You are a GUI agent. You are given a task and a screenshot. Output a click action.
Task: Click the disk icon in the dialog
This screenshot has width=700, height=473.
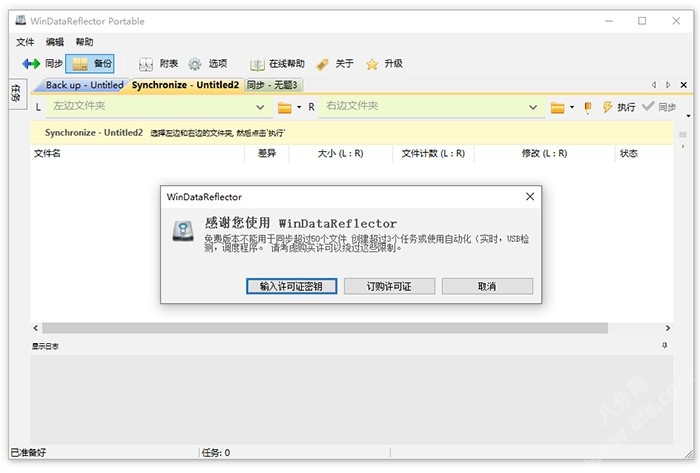coord(183,231)
